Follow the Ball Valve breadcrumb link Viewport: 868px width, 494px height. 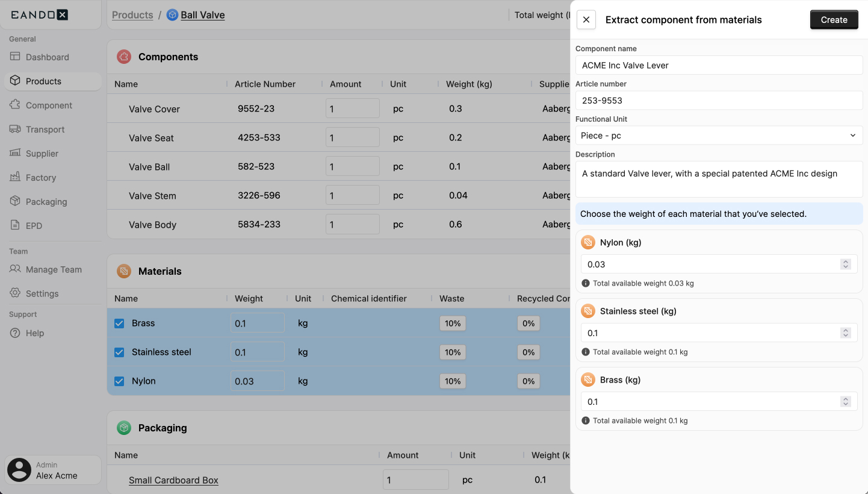202,15
